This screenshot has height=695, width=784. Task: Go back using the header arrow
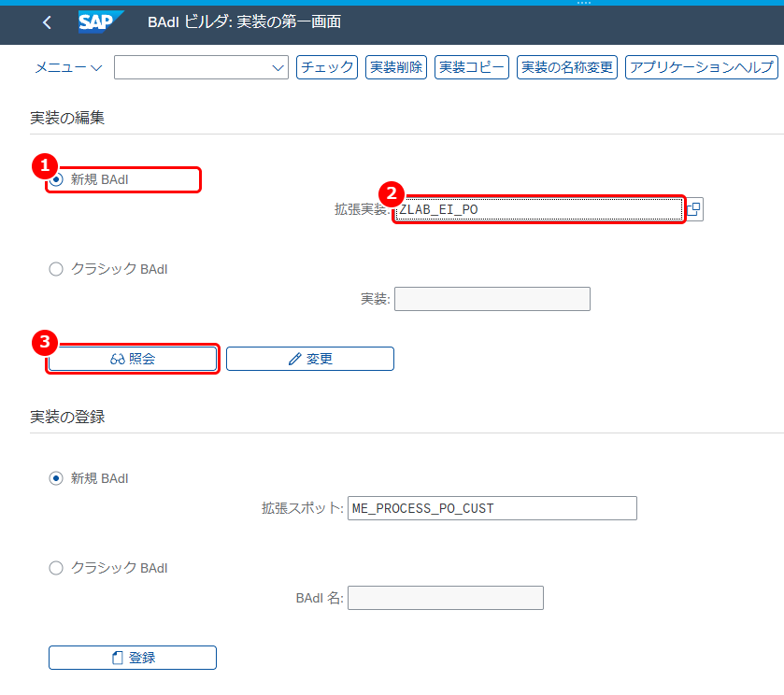(47, 22)
